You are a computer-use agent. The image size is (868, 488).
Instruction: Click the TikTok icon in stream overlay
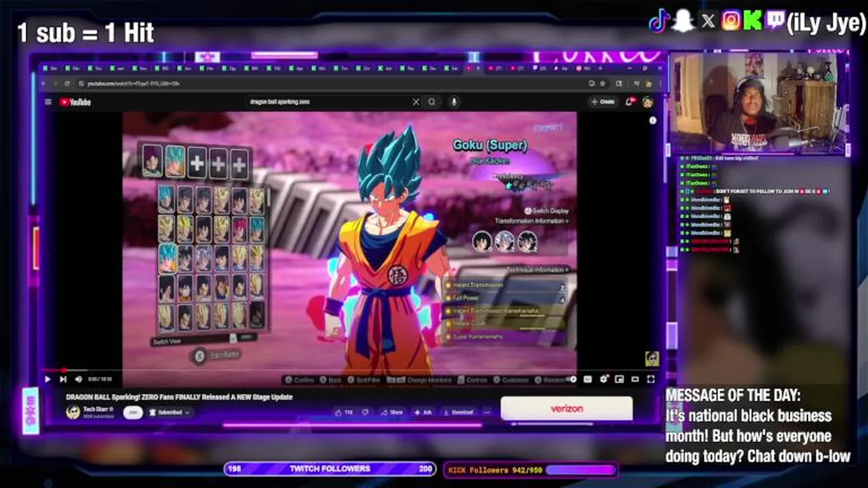pyautogui.click(x=659, y=21)
